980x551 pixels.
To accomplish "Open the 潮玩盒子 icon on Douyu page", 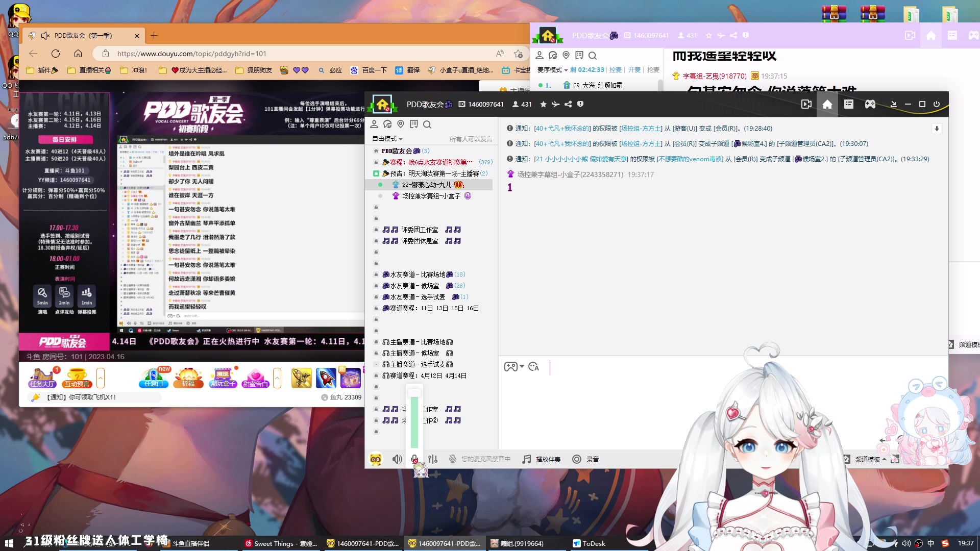I will click(x=222, y=378).
